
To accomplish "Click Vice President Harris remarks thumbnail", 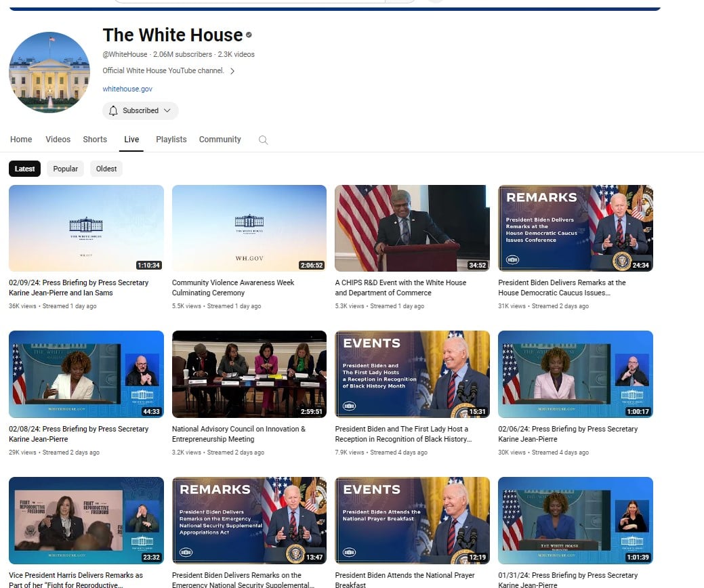I will (x=86, y=520).
